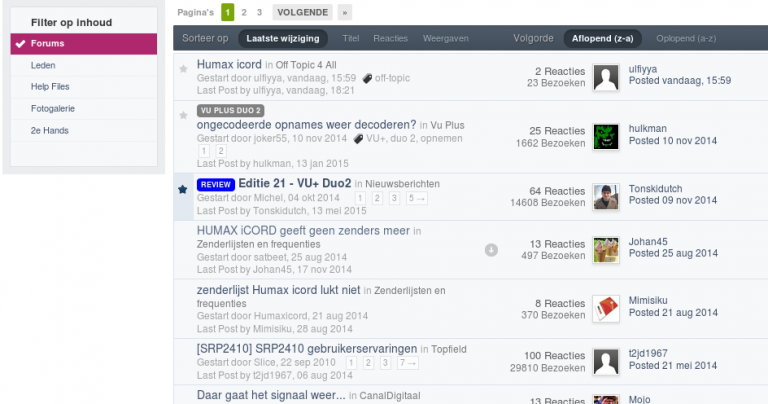
Task: Go to next page with VOLGENDE
Action: point(301,13)
